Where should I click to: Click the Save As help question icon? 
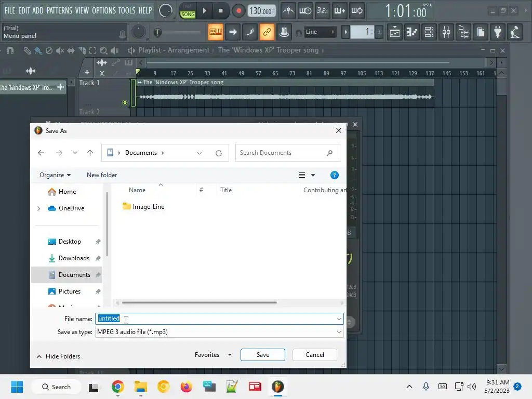coord(334,175)
